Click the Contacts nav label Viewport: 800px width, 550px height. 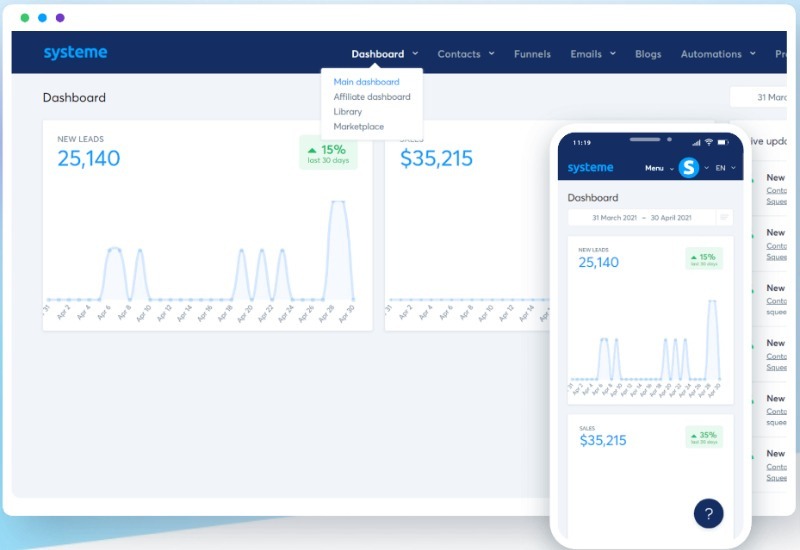[459, 54]
